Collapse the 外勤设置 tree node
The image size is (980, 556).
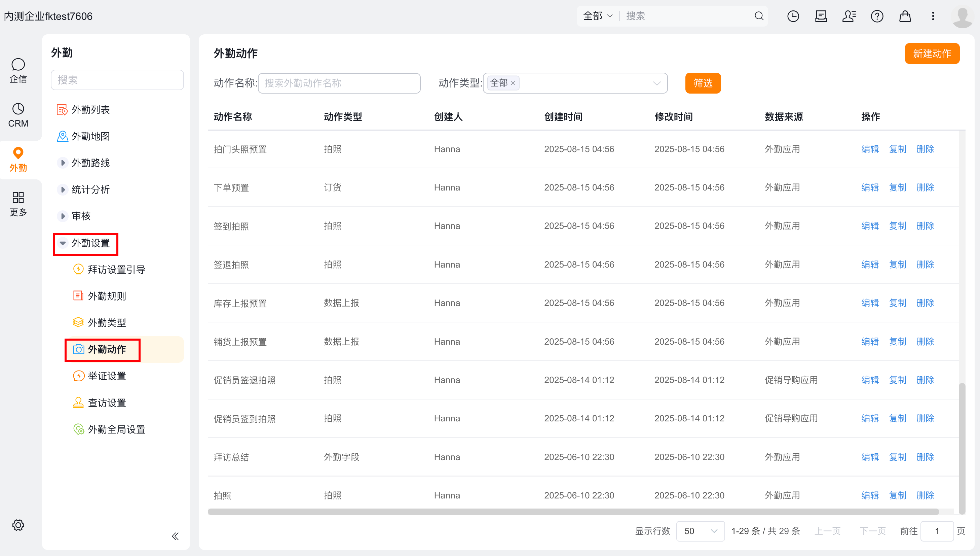click(63, 243)
